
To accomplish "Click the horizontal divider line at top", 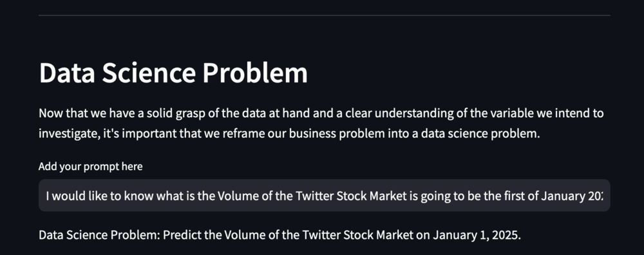I will (325, 15).
